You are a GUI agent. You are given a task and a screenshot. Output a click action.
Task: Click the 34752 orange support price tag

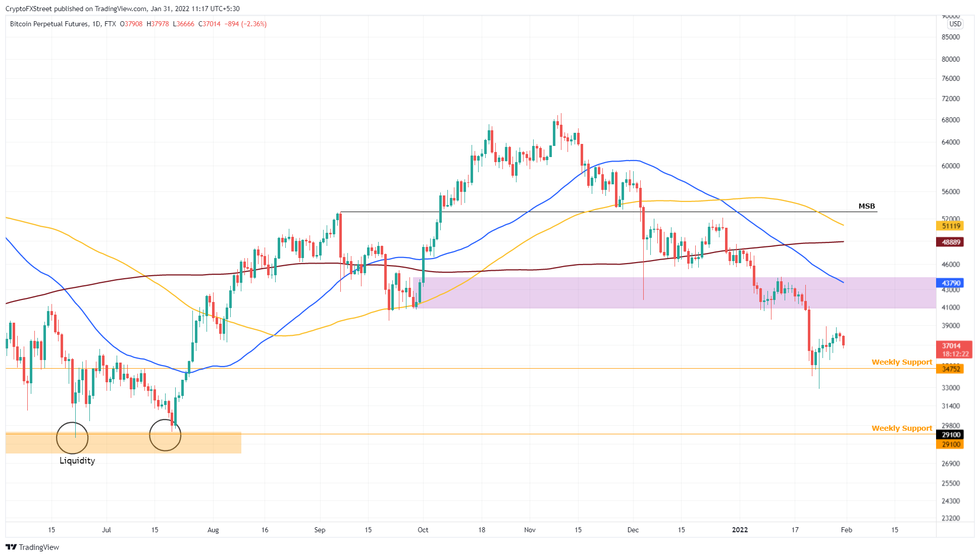coord(950,369)
